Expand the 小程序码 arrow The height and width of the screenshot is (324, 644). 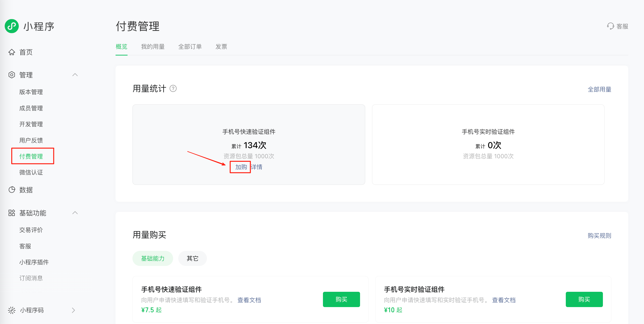[x=74, y=310]
